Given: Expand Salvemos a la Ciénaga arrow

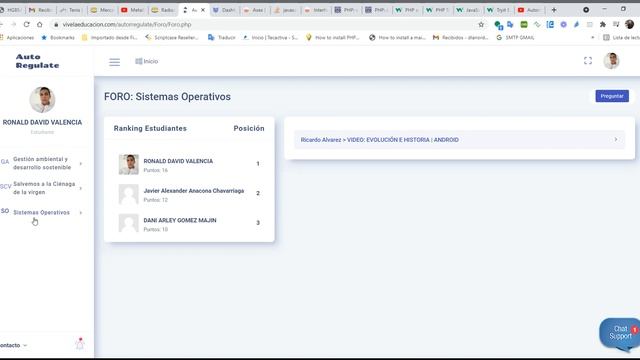Looking at the screenshot, I should click(81, 188).
